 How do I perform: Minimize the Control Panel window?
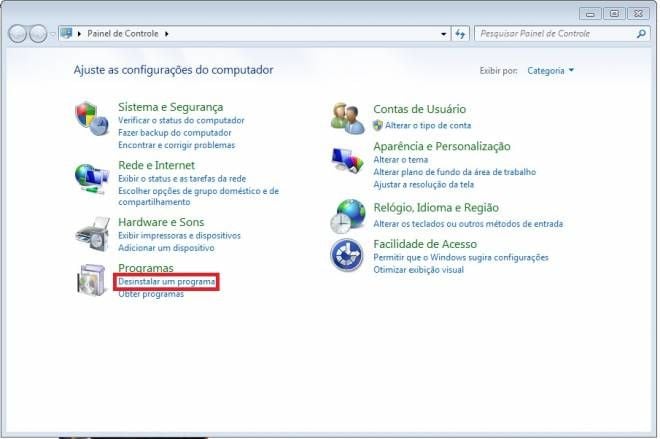tap(590, 14)
